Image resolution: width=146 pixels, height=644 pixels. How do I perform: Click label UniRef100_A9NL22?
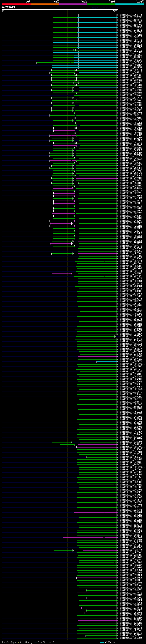point(131,60)
